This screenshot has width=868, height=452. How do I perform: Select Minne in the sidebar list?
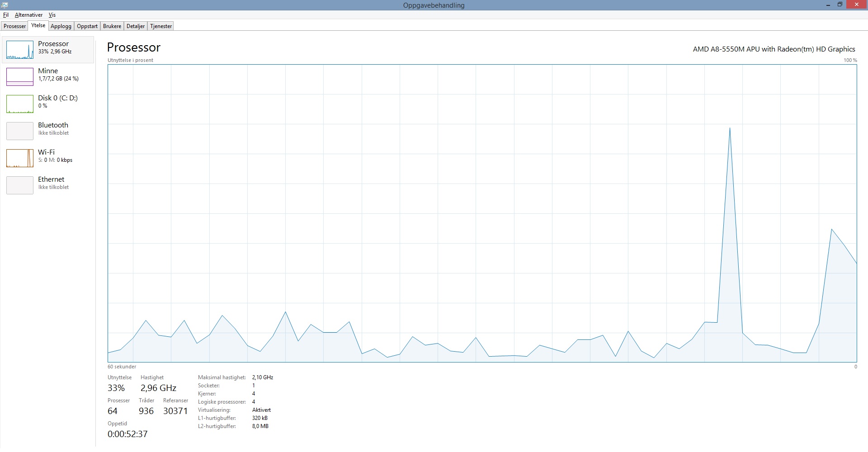point(48,77)
